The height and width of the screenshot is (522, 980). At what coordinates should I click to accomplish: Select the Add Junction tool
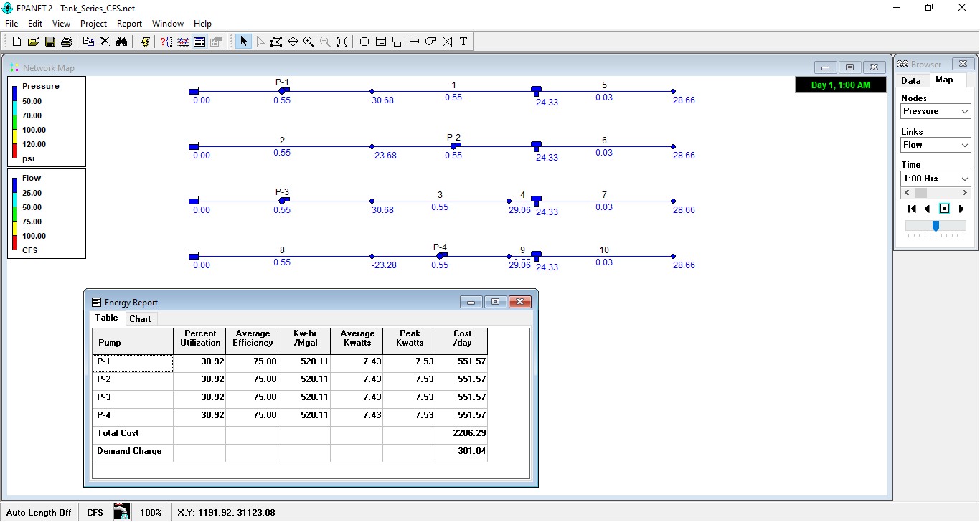coord(364,41)
